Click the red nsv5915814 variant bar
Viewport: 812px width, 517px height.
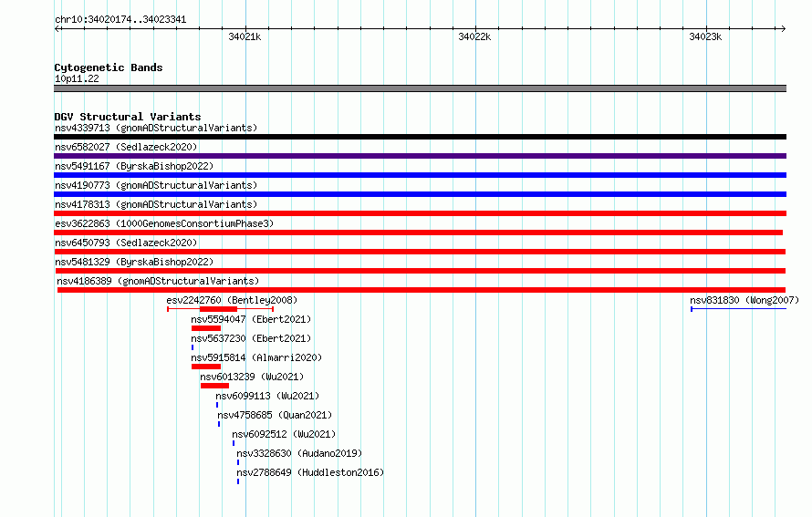tap(206, 367)
